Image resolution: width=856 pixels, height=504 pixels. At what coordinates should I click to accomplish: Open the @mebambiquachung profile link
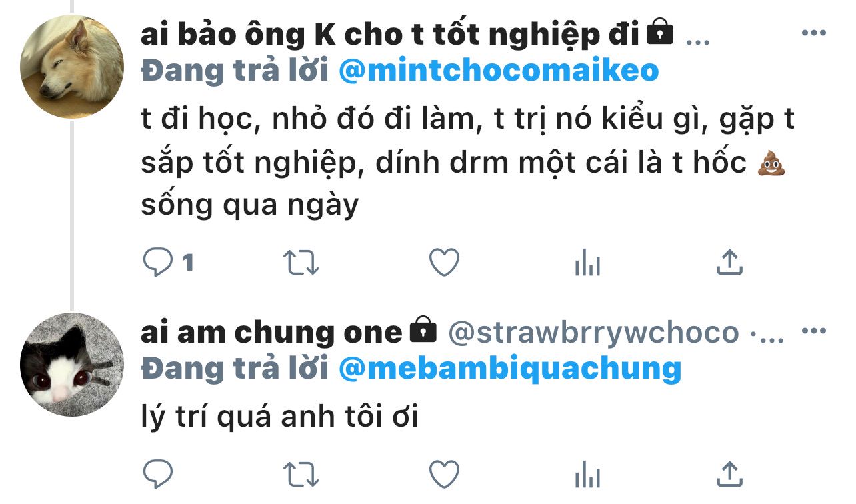tap(510, 368)
